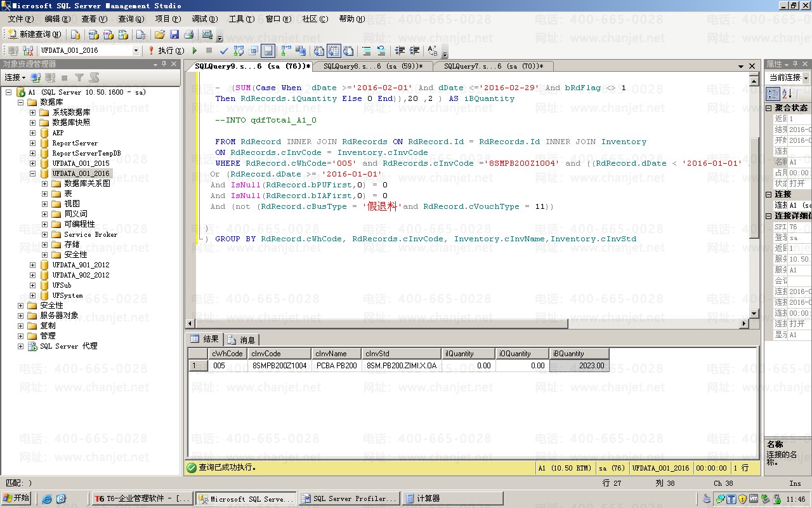Click the green Debug play arrow icon
Screen dimensions: 812x508
(x=195, y=50)
